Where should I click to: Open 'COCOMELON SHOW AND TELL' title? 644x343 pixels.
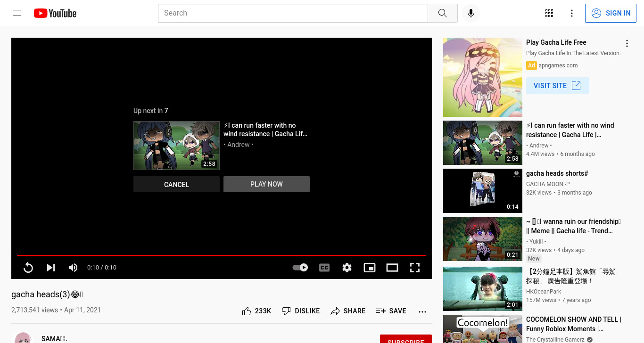tap(574, 324)
